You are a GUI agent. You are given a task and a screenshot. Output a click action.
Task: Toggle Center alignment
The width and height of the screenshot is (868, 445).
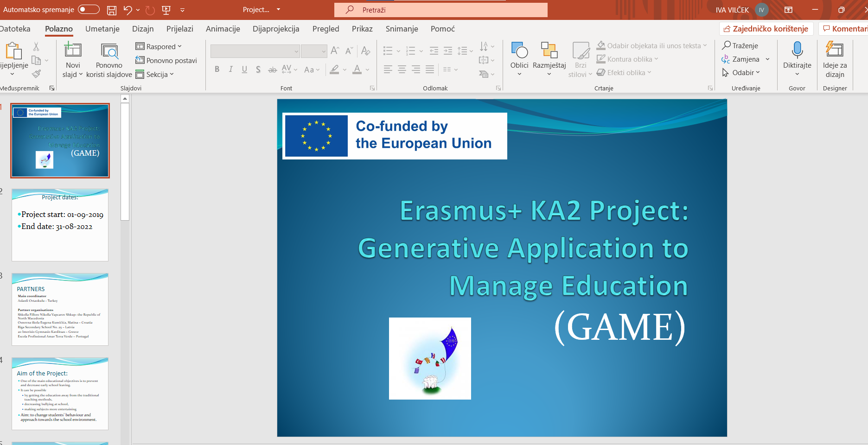402,70
